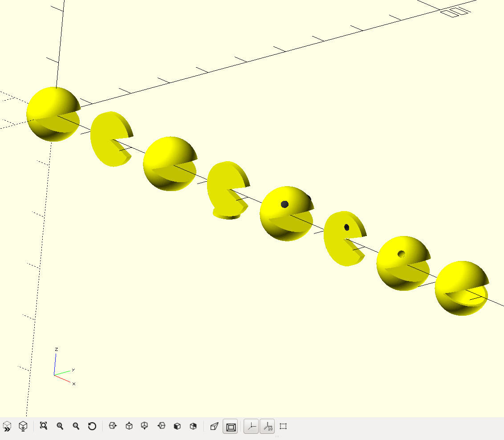Zoom in using the plus magnifier
Screen dimensions: 504x440
60,426
